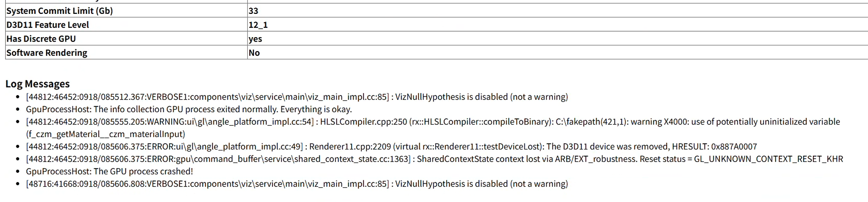The height and width of the screenshot is (202, 868).
Task: Click the HLSLCompiler warning X4000 log entry
Action: (x=432, y=122)
